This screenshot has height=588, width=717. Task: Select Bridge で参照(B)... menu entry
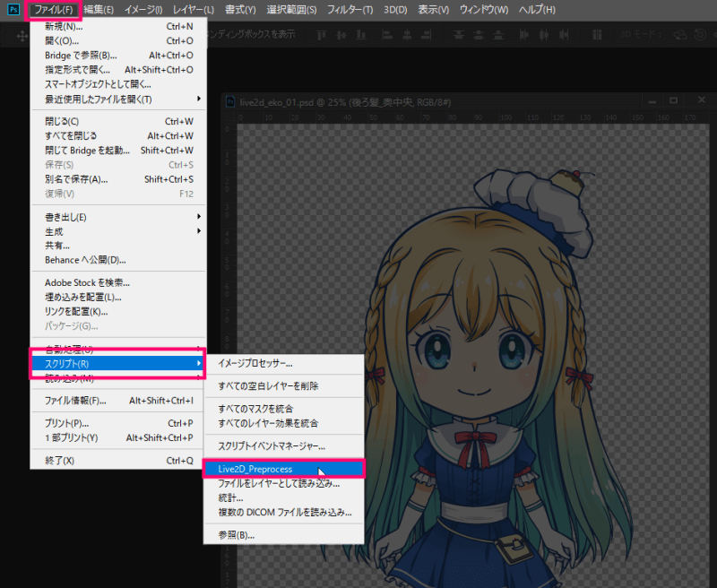click(118, 56)
